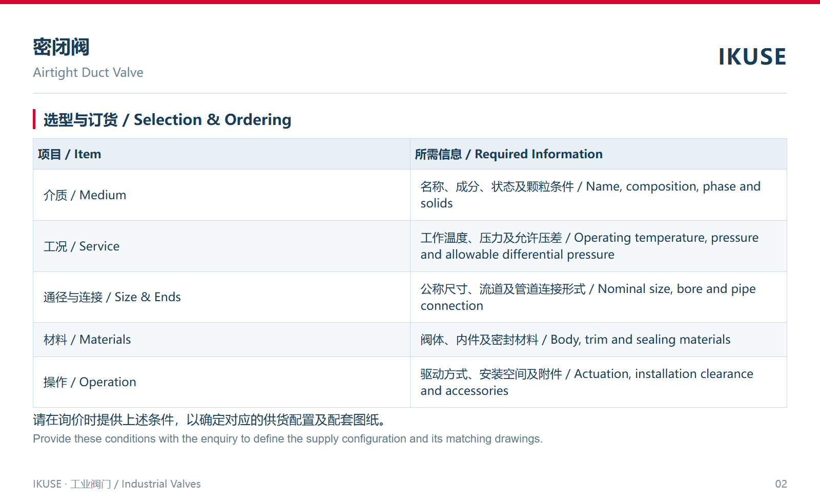Select the Size & Ends row cell
This screenshot has width=820, height=504.
221,297
